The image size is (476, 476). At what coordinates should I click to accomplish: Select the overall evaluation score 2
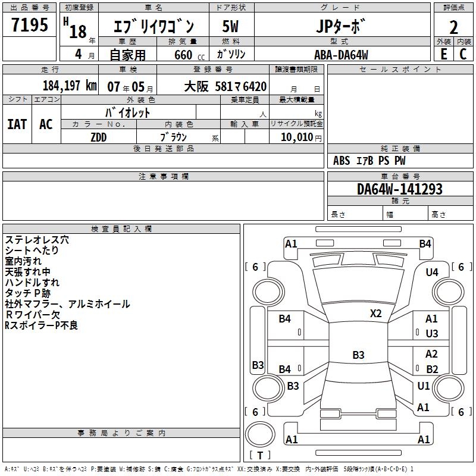coord(453,27)
